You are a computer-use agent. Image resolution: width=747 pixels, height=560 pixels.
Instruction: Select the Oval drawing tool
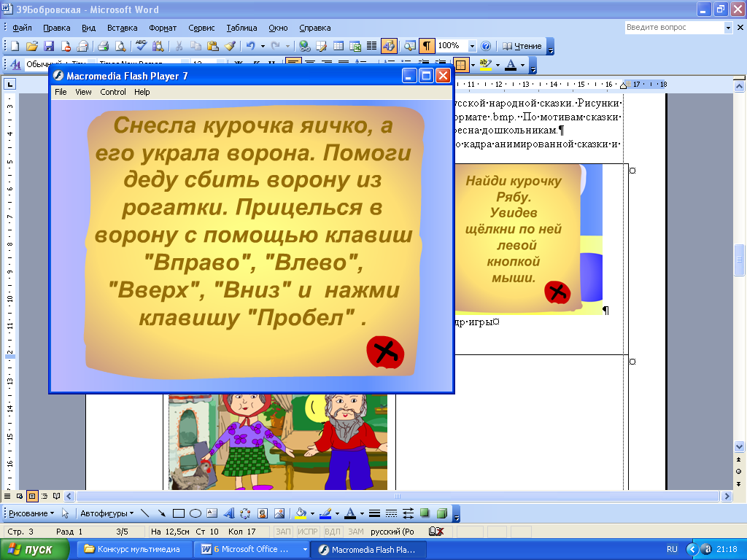[x=196, y=513]
